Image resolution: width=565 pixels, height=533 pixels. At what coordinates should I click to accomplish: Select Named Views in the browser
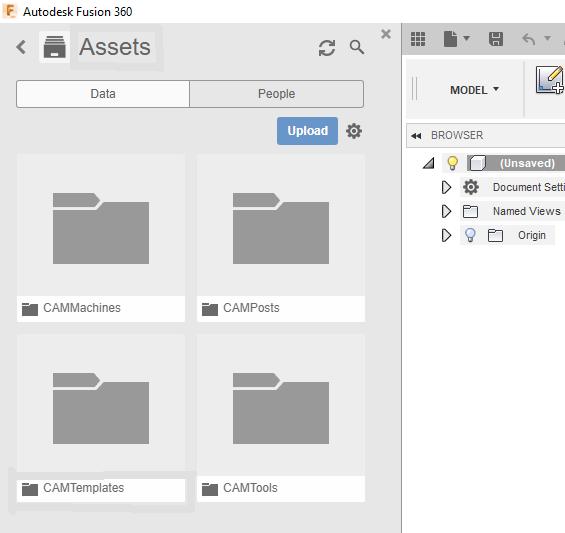526,211
